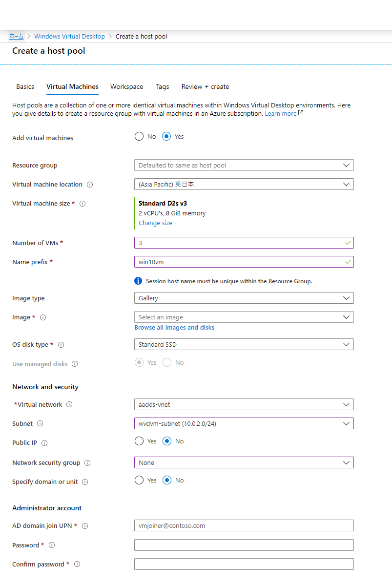Click the info icon next to OS disk type
This screenshot has width=392, height=586.
point(61,345)
